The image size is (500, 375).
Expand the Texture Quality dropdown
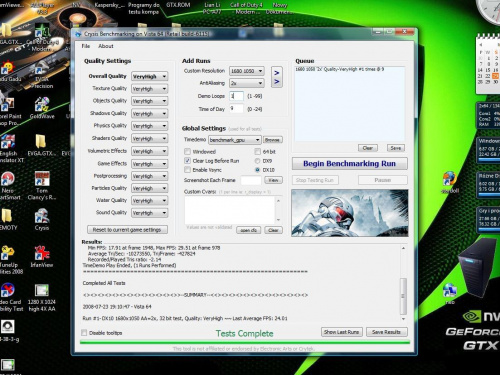tap(149, 89)
